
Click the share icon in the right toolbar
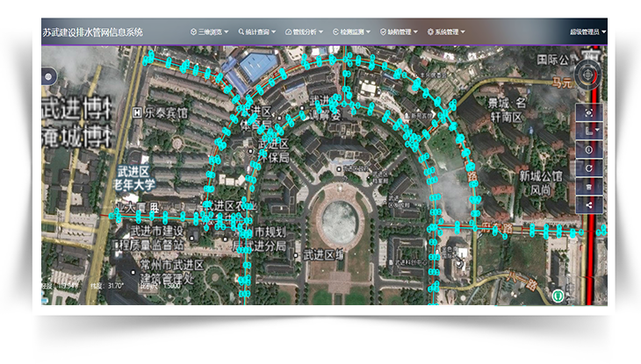pos(588,204)
